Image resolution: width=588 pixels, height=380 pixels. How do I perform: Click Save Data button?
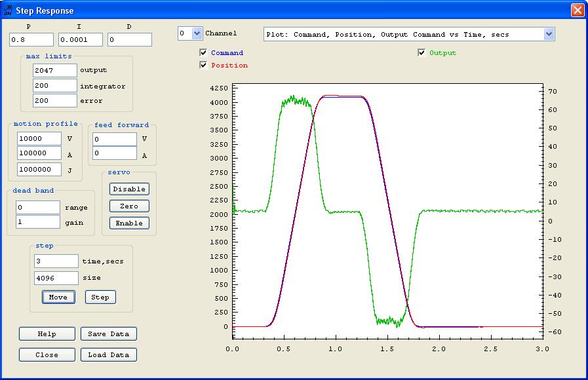109,334
